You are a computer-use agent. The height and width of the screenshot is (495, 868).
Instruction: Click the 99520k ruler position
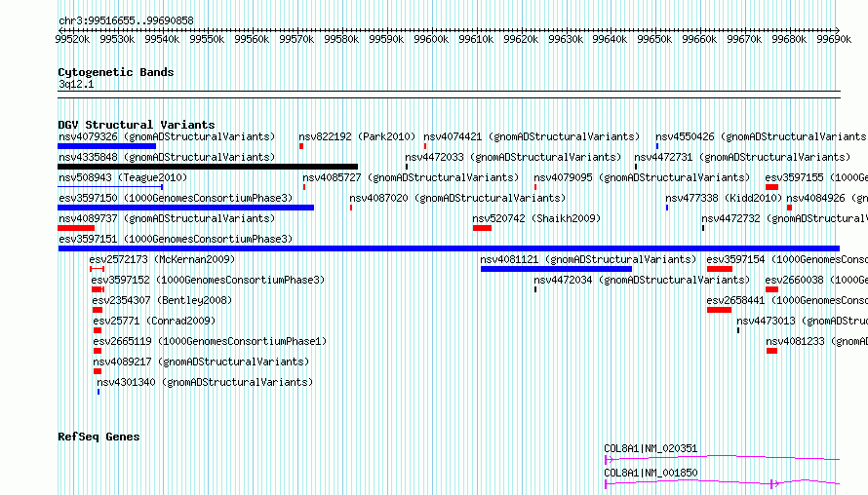tap(72, 39)
